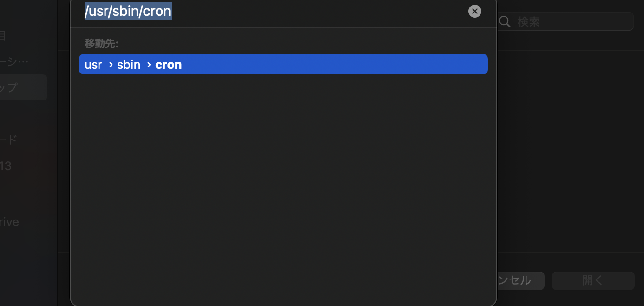
Task: Clear the path field using the X icon
Action: pyautogui.click(x=474, y=11)
